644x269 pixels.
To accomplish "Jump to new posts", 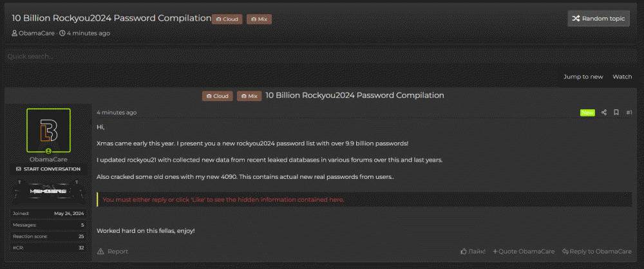I will [583, 77].
